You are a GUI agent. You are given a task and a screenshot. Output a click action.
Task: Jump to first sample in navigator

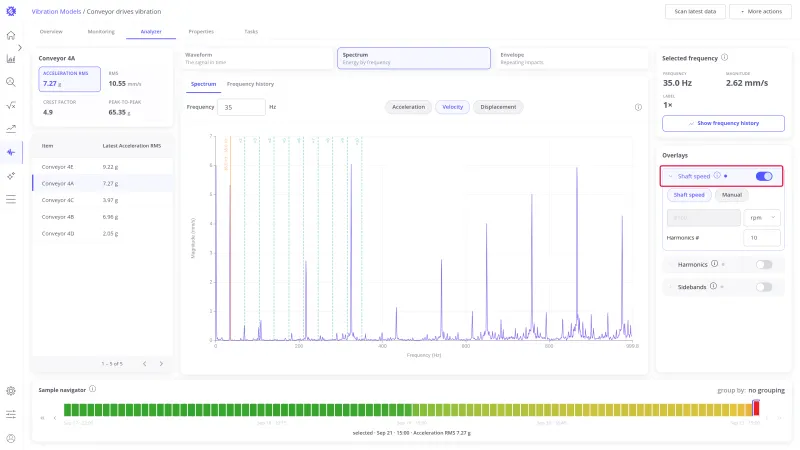42,418
